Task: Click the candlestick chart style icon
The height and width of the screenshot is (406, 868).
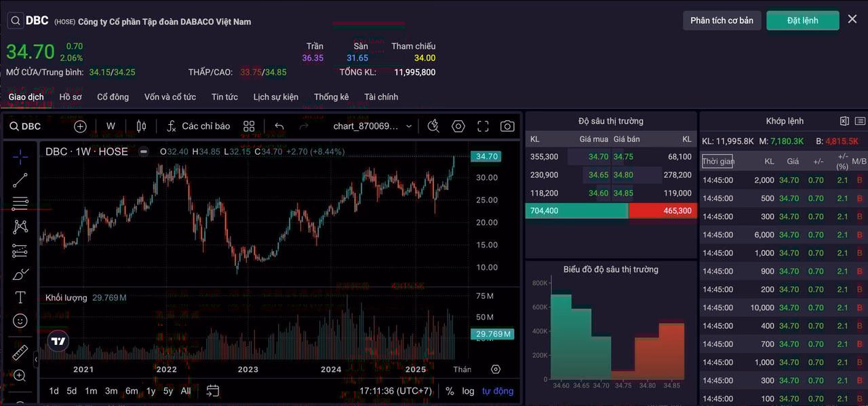Action: (x=141, y=126)
